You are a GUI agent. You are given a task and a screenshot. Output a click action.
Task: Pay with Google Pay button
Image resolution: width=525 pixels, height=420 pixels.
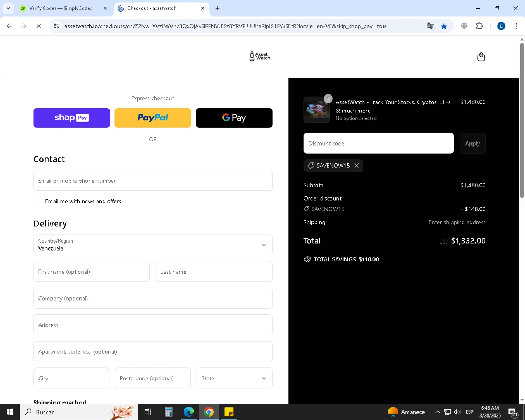click(x=234, y=118)
